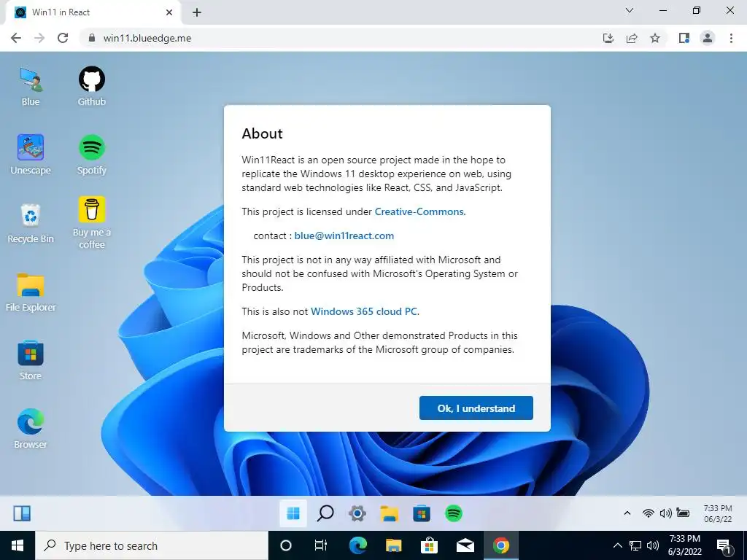Open Microsoft Store in Win11 taskbar
This screenshot has width=747, height=560.
tap(422, 513)
